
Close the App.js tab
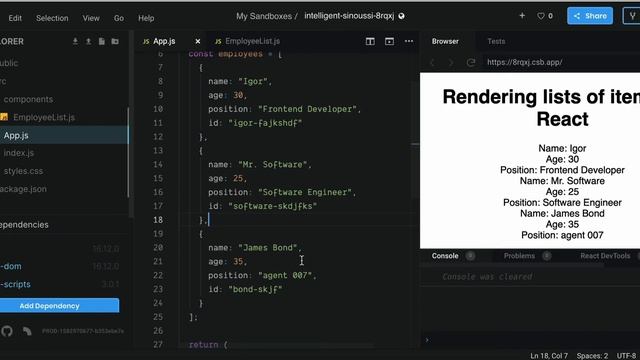[x=198, y=41]
